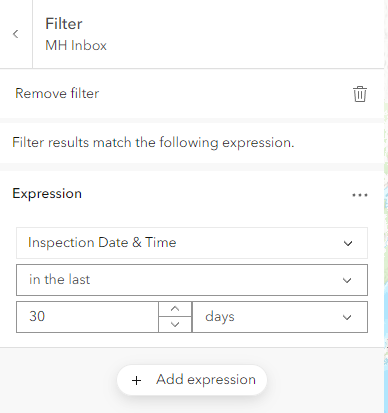
Task: Open the "in the last" operator dropdown
Action: pyautogui.click(x=192, y=280)
